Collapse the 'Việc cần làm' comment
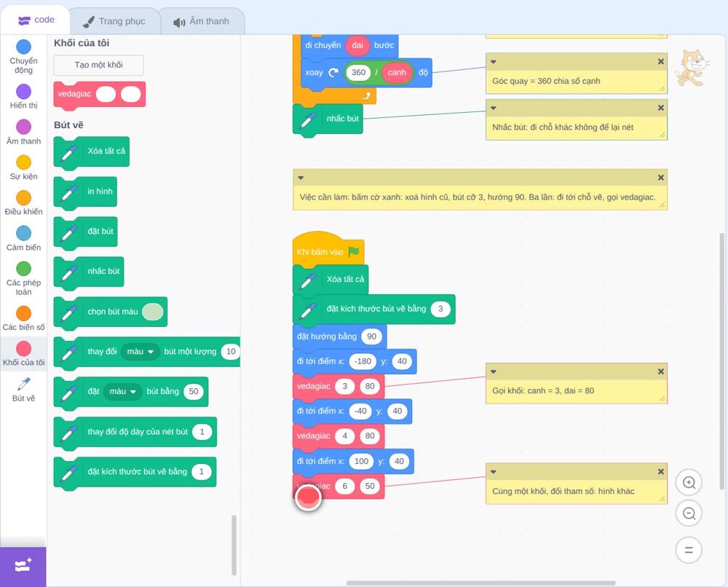 click(301, 178)
